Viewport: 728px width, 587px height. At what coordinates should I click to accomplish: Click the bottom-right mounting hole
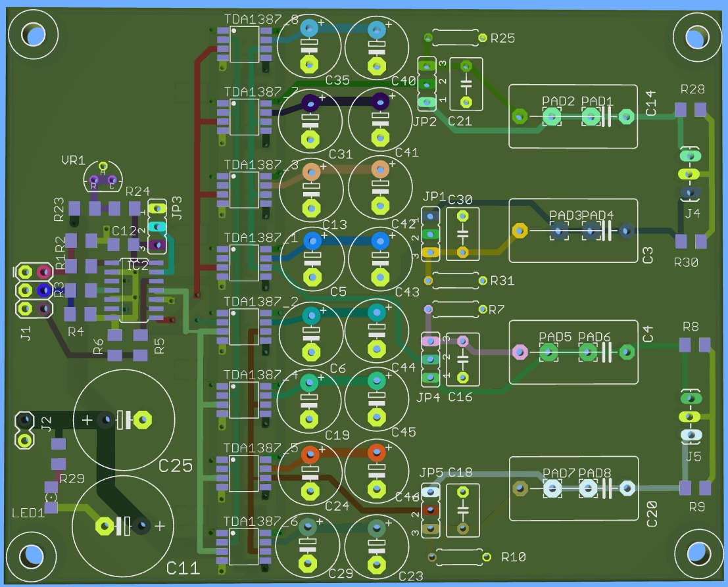tap(699, 553)
